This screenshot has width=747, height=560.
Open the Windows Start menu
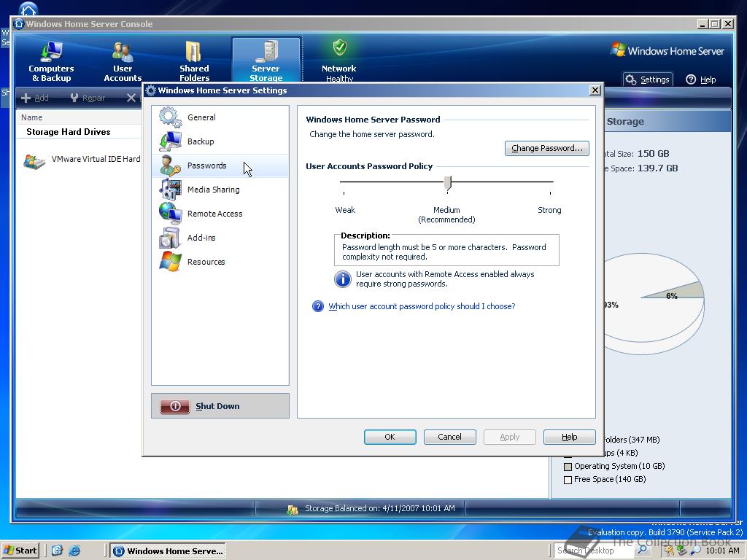point(20,551)
